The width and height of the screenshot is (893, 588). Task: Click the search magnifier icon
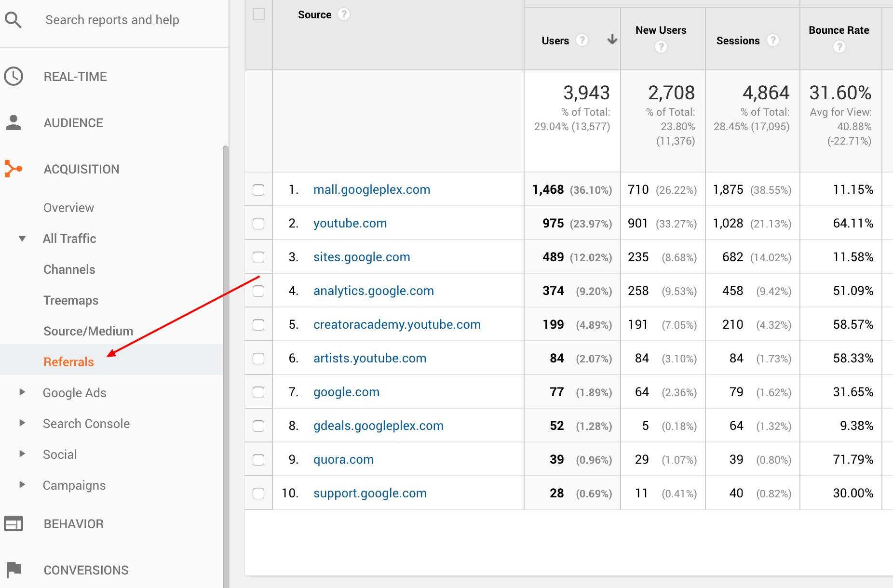click(x=13, y=20)
